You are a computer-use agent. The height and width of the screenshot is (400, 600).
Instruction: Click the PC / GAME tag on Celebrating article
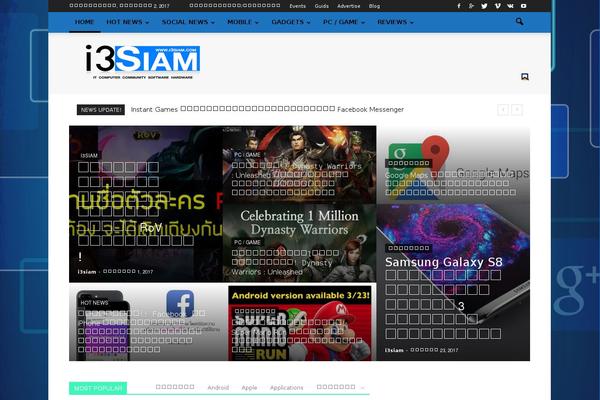coord(247,242)
